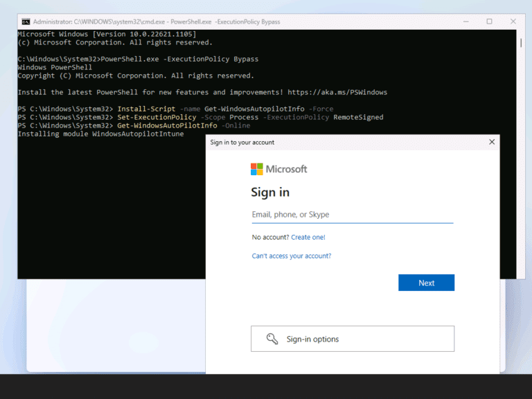Click the 'Installing module WindowsAutopilotIntune' output line

pos(100,134)
